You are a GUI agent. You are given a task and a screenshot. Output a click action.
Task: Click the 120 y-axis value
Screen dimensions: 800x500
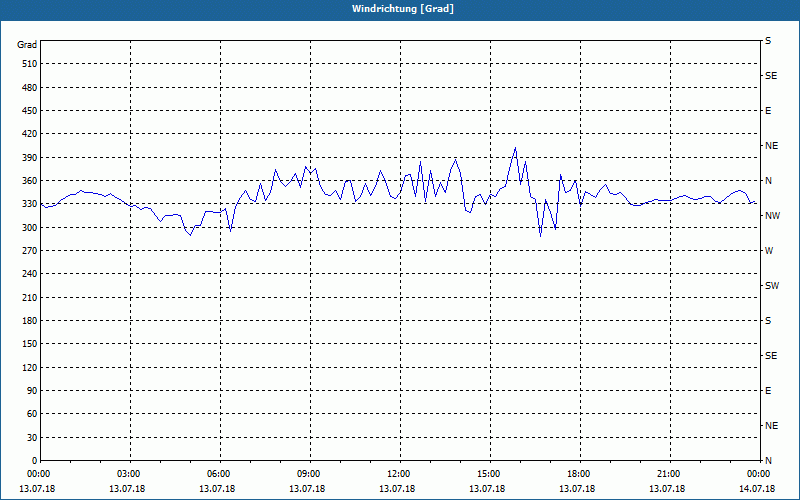30,367
